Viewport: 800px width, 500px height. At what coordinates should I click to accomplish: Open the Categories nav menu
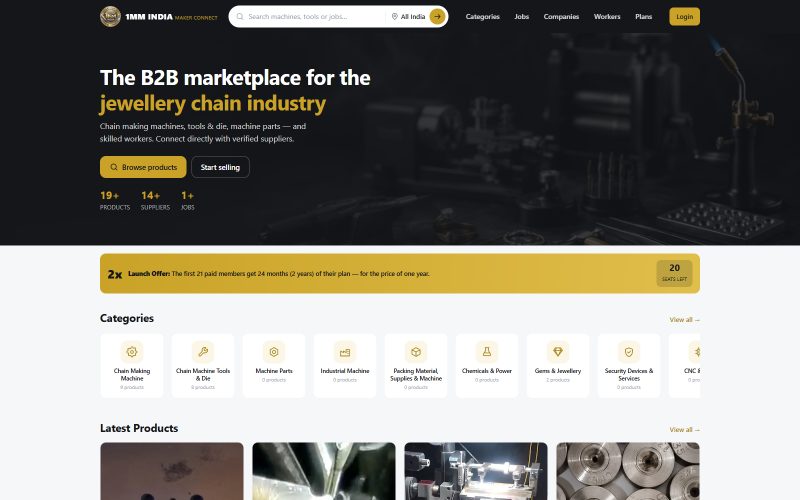click(x=483, y=16)
